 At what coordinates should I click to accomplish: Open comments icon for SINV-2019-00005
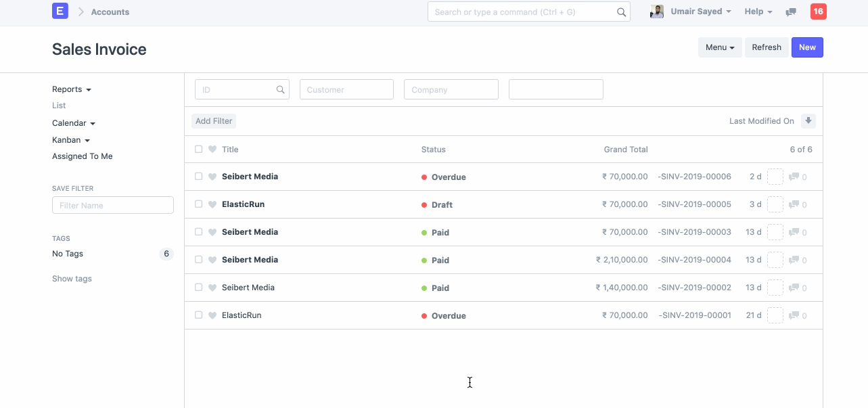coord(794,204)
